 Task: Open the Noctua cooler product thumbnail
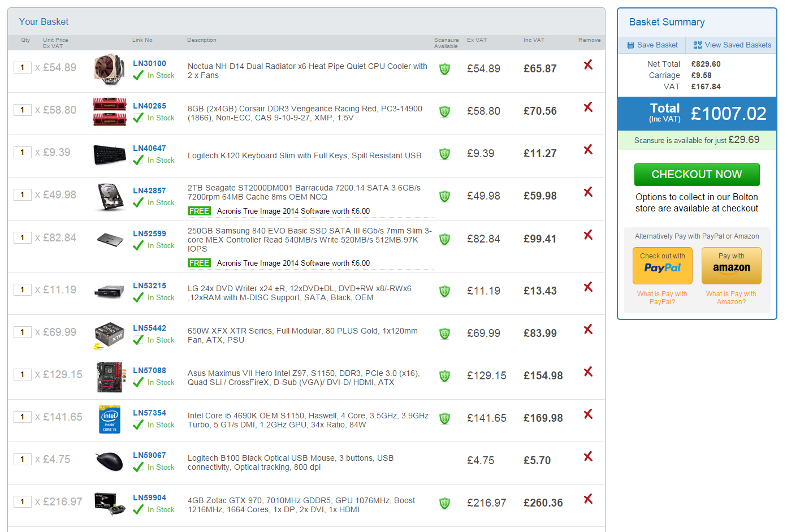point(110,69)
